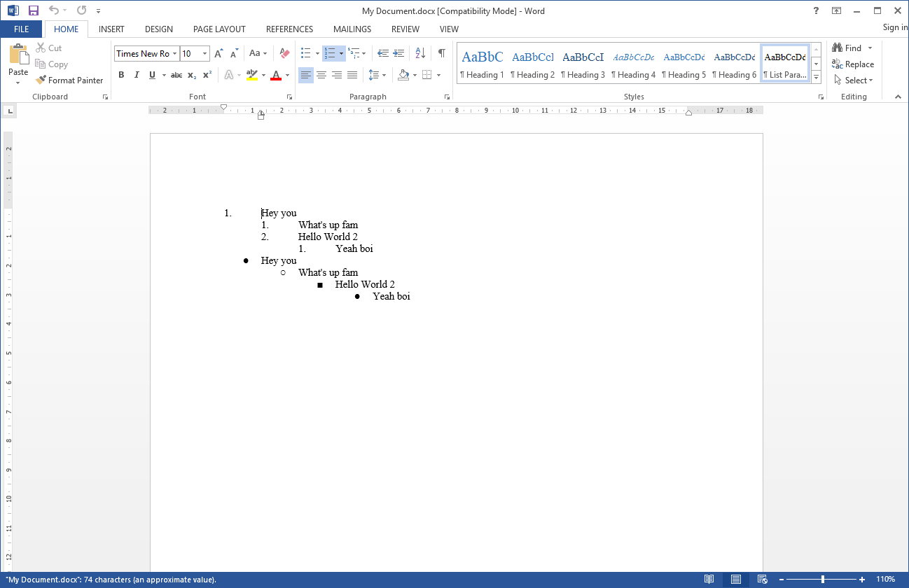
Task: Apply strikethrough formatting
Action: point(176,74)
